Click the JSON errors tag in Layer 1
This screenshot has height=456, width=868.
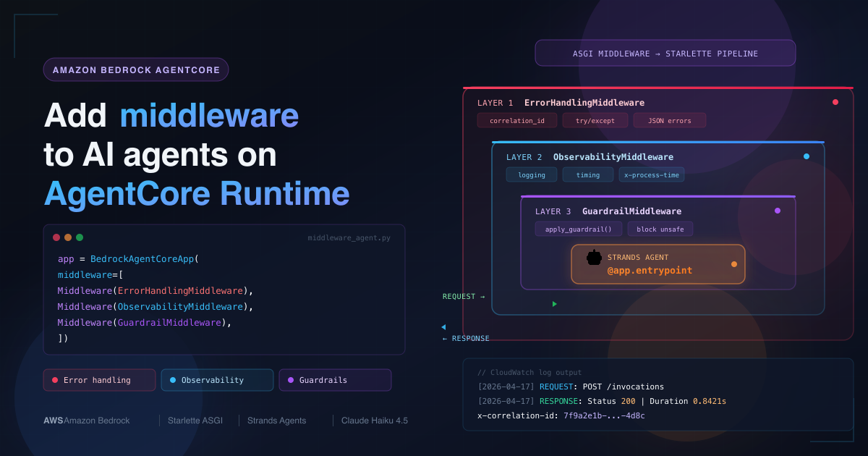pos(670,120)
